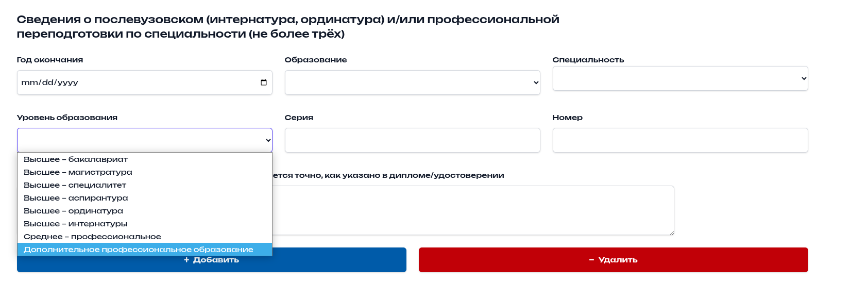This screenshot has height=298, width=868.
Task: Open the Образование dropdown
Action: click(412, 82)
